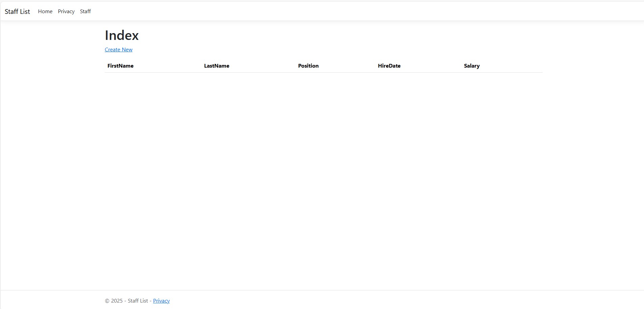
Task: Open the Staff List brand link
Action: pyautogui.click(x=17, y=11)
